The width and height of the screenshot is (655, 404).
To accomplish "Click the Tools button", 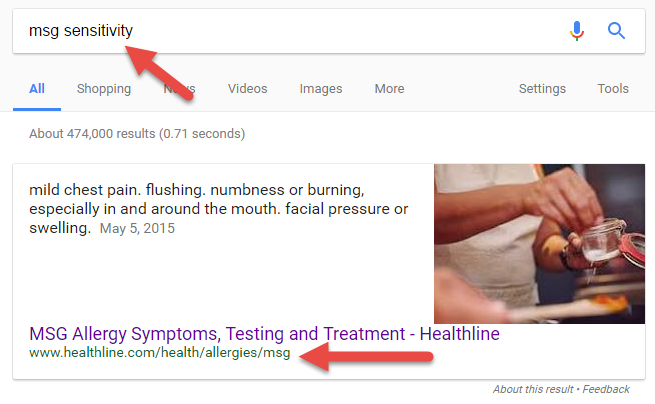I will tap(613, 89).
